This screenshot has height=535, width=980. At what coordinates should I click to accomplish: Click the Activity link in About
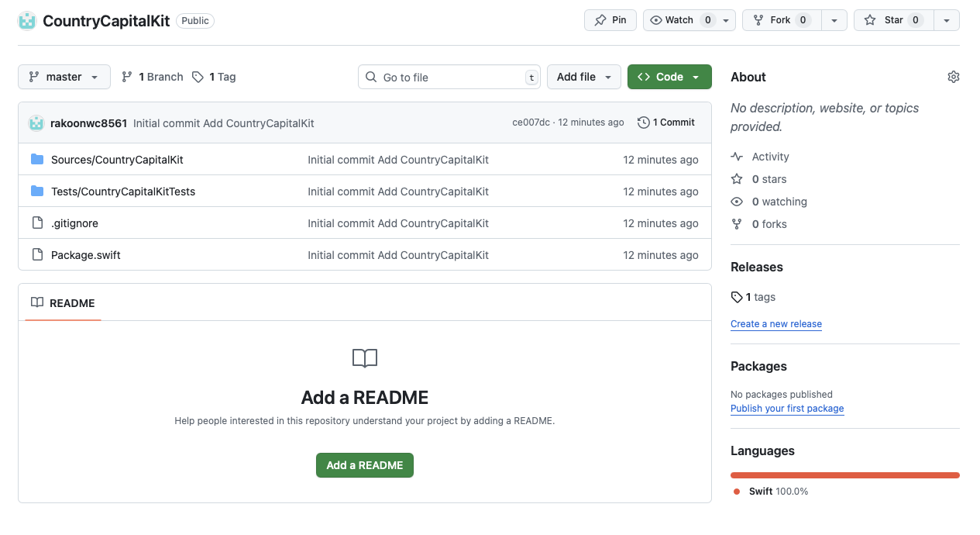coord(770,157)
